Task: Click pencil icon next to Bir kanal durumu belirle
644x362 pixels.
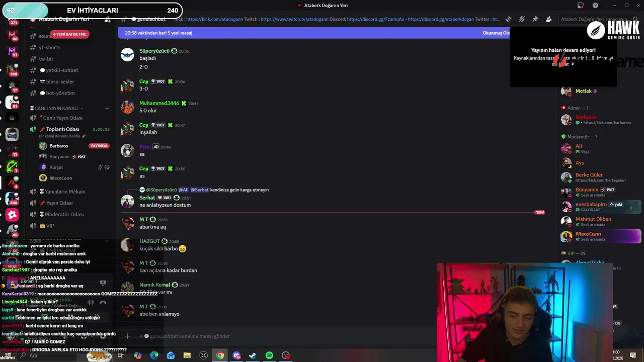Action: (84, 136)
